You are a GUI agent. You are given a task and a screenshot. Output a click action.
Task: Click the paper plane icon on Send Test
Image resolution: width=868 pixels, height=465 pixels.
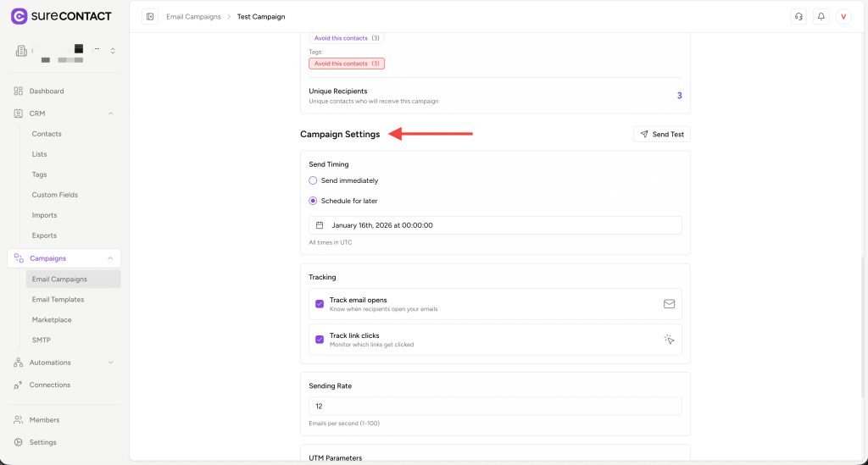(x=644, y=135)
